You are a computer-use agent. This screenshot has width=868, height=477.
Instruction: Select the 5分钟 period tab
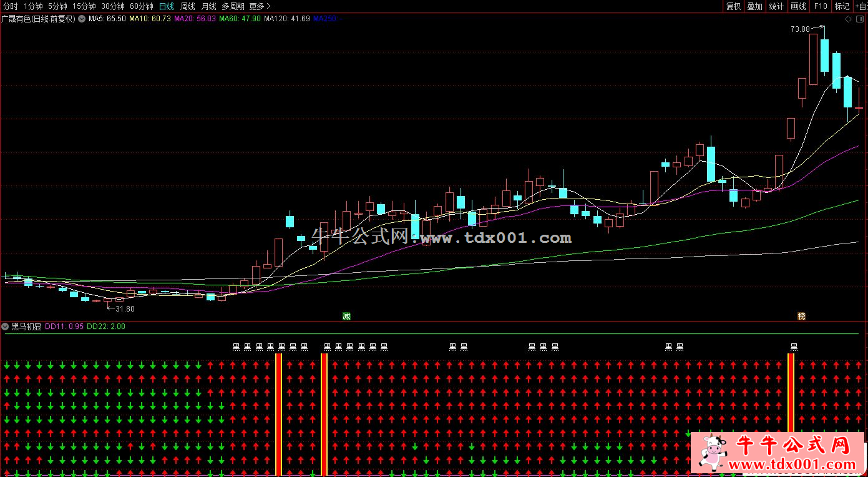[x=57, y=6]
